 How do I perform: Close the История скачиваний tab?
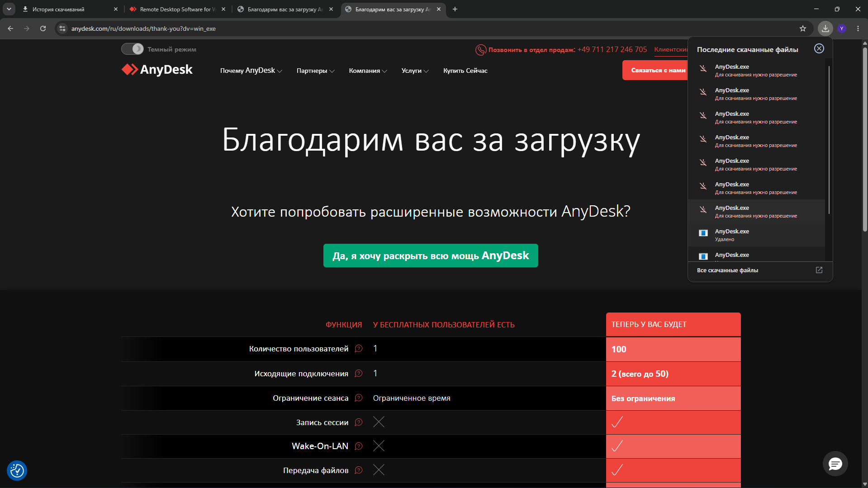[116, 9]
